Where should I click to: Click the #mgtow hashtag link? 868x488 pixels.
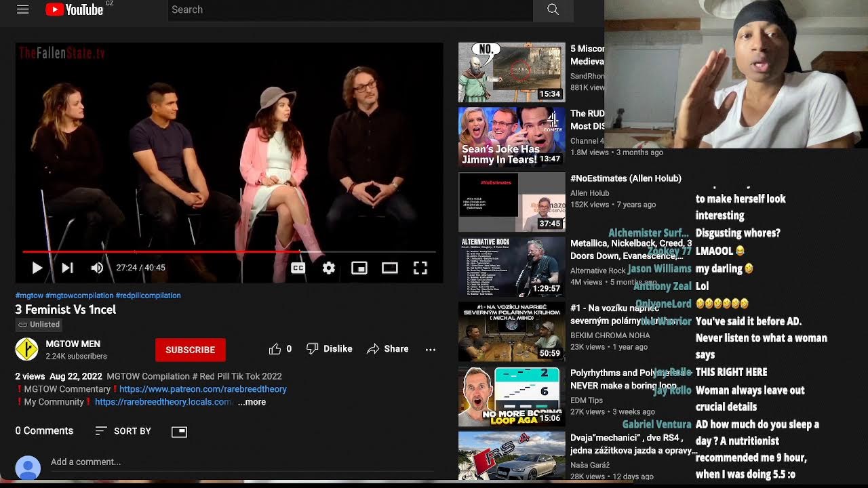[x=29, y=296]
